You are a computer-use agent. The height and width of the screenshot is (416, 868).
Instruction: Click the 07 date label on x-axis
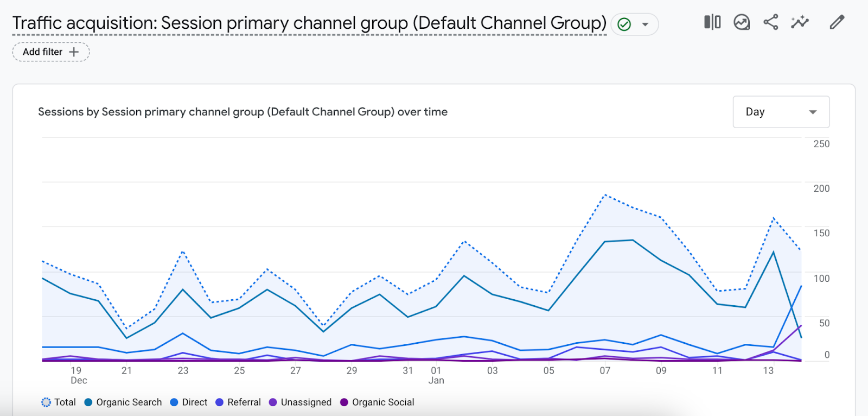pyautogui.click(x=605, y=370)
